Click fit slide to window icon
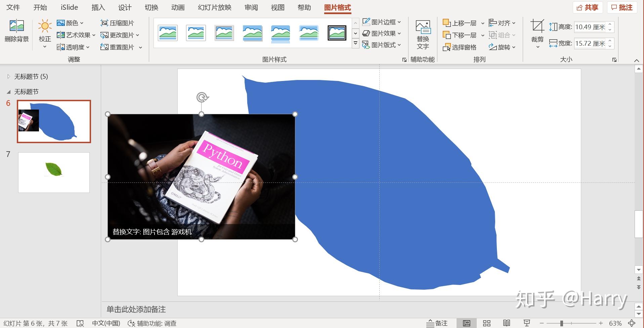644x328 pixels. pos(632,323)
